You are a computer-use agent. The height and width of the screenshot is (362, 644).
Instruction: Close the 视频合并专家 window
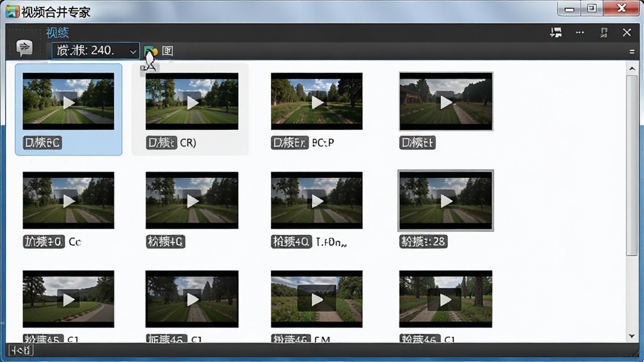[621, 9]
